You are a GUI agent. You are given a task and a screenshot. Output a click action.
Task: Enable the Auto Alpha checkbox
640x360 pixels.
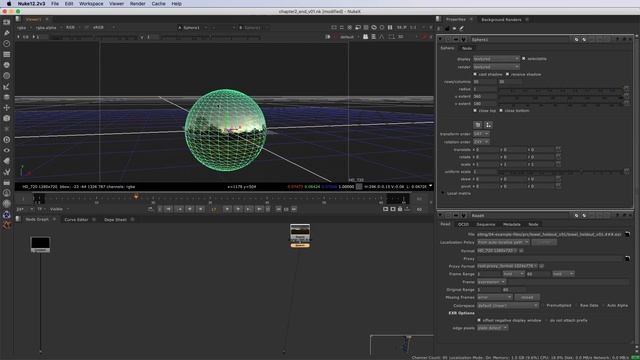[603, 305]
